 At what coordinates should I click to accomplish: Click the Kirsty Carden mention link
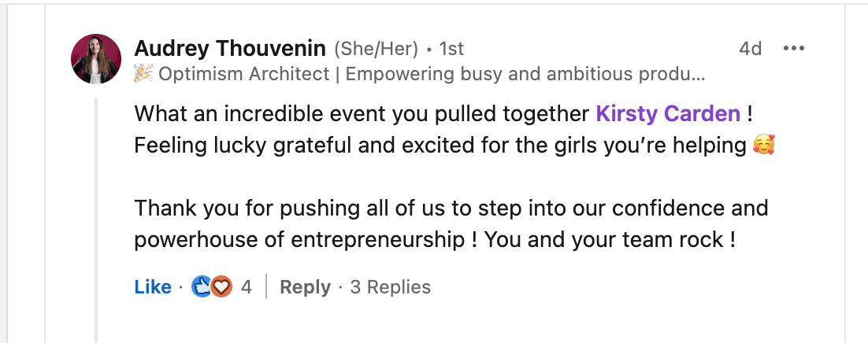pyautogui.click(x=668, y=114)
